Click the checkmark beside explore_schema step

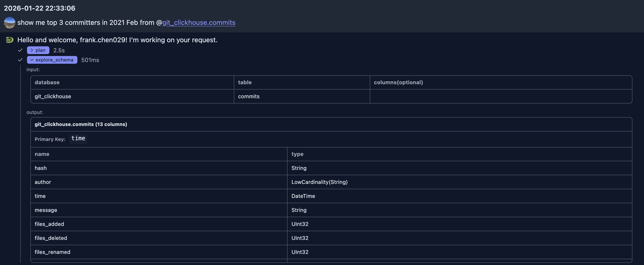click(20, 60)
